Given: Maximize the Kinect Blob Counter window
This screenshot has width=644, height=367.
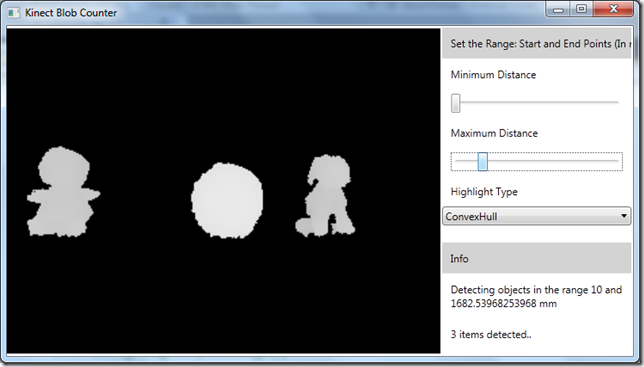Looking at the screenshot, I should coord(581,9).
